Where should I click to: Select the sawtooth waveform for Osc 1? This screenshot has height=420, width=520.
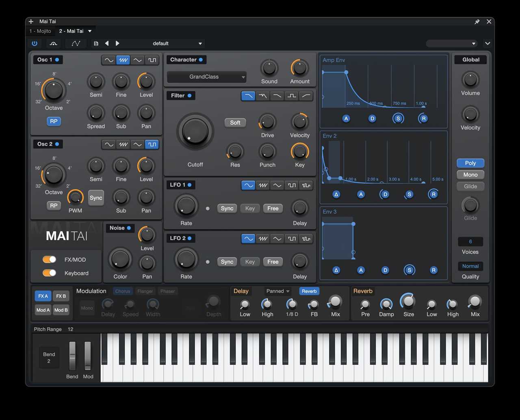(x=123, y=60)
